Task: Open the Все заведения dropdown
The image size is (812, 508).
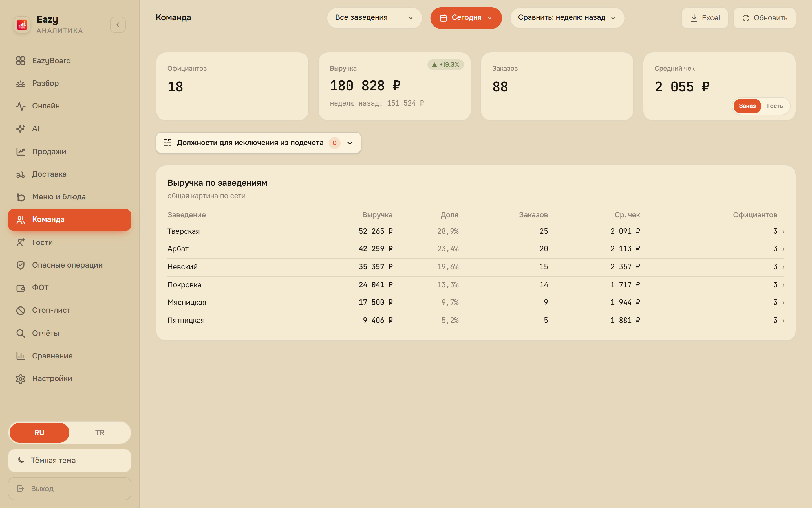Action: (x=374, y=18)
